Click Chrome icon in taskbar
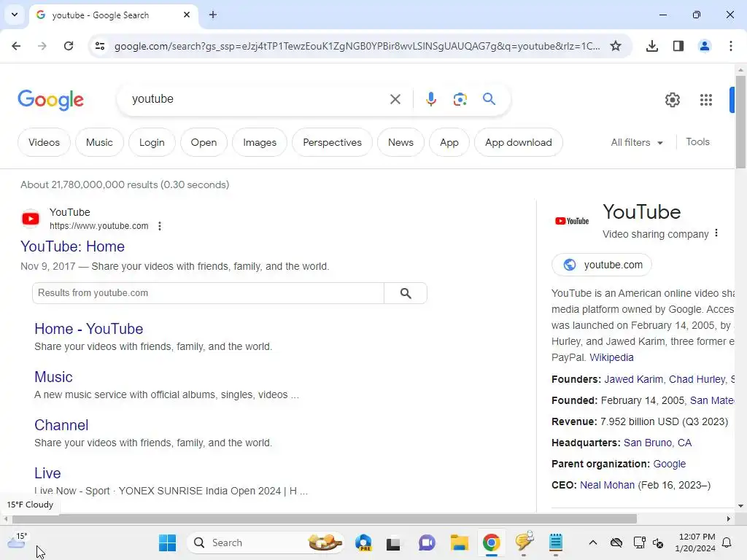 pyautogui.click(x=491, y=542)
